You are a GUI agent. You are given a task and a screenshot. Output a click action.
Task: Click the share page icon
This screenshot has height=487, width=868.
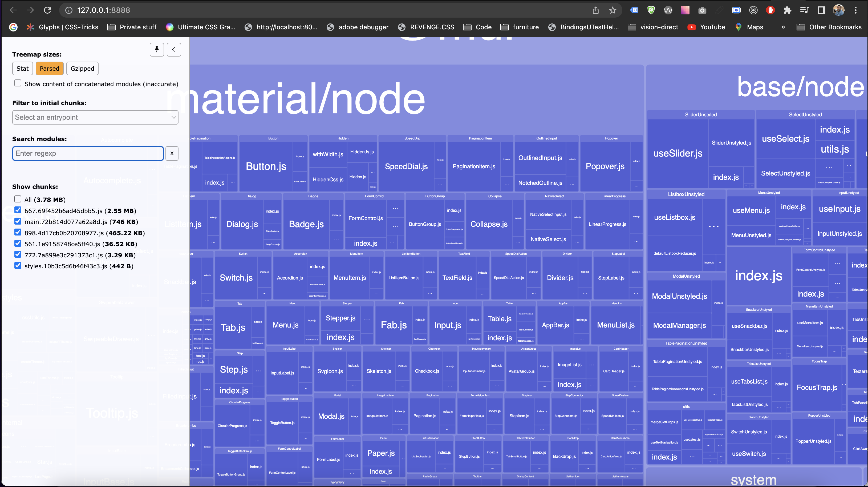click(x=595, y=10)
